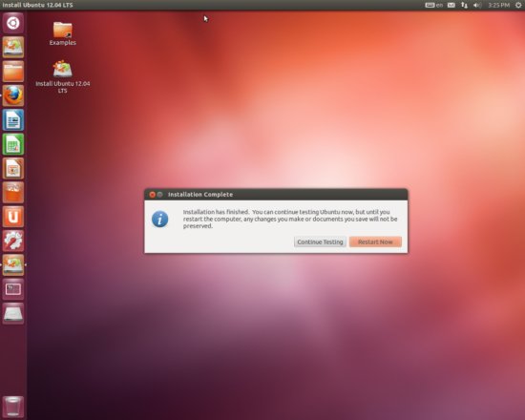This screenshot has height=420, width=525.
Task: Close the Installation Complete dialog
Action: [x=152, y=195]
